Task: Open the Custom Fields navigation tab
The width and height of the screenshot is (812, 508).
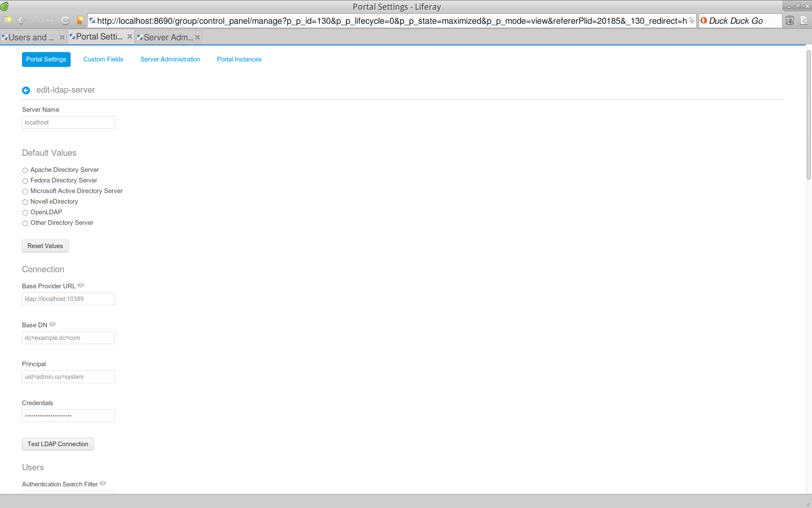Action: point(103,59)
